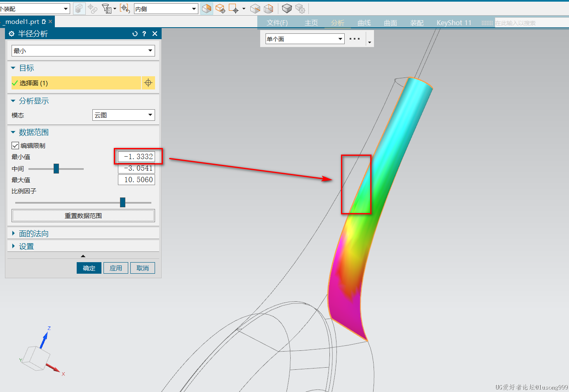Click the highlighted cube selection-scope icon
Image resolution: width=569 pixels, height=392 pixels.
(79, 9)
